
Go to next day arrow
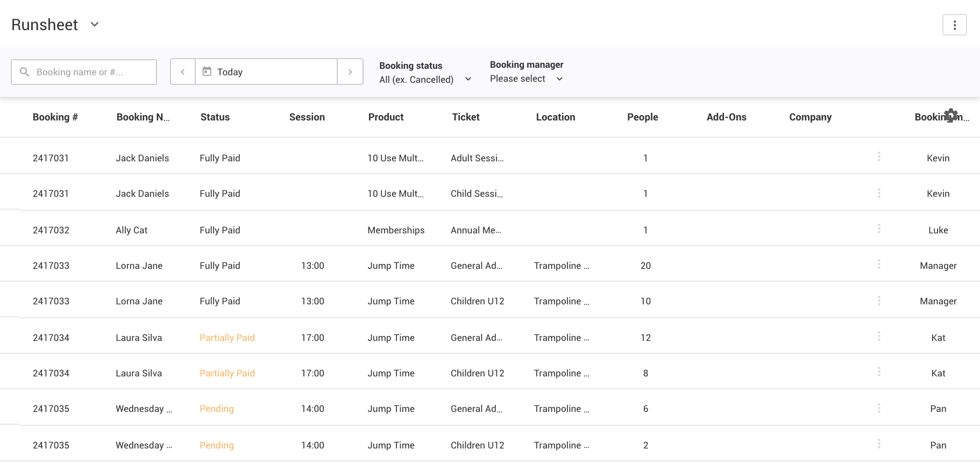pyautogui.click(x=350, y=72)
